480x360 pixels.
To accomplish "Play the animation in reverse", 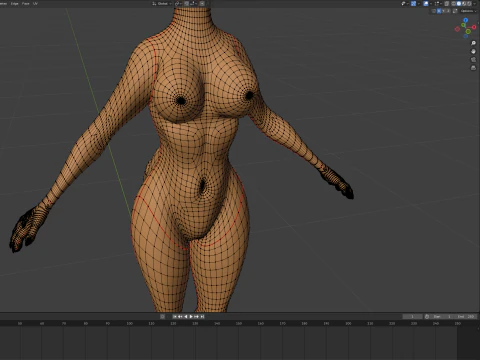I will [x=186, y=316].
